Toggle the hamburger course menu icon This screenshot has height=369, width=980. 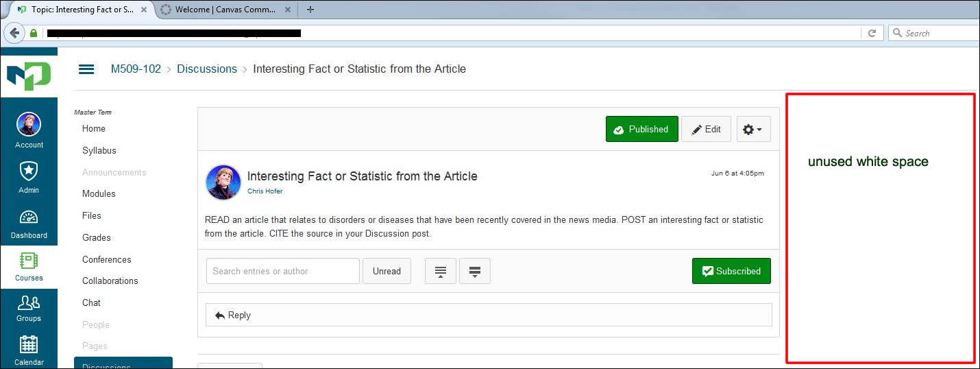coord(86,69)
